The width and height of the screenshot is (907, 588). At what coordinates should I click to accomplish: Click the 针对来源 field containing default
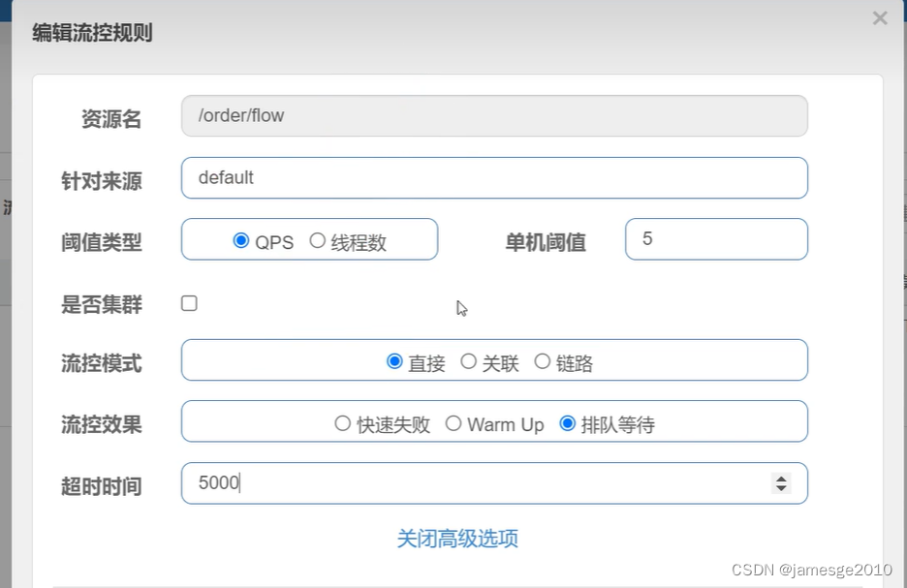tap(494, 177)
